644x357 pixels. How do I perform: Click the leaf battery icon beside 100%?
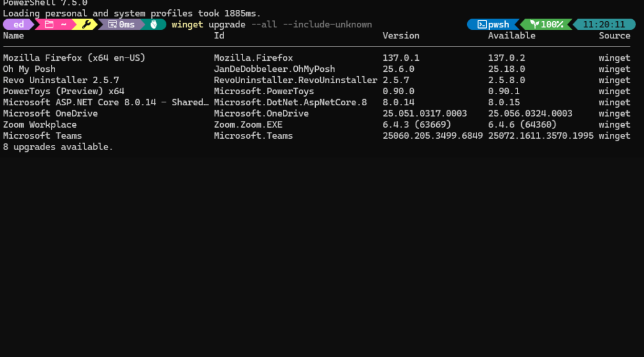point(534,25)
